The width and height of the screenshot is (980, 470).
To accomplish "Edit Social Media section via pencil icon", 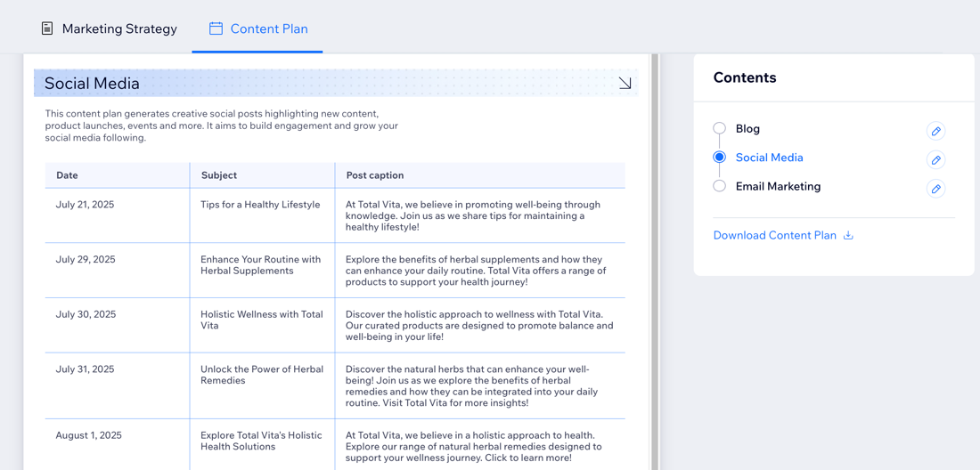I will (x=935, y=160).
